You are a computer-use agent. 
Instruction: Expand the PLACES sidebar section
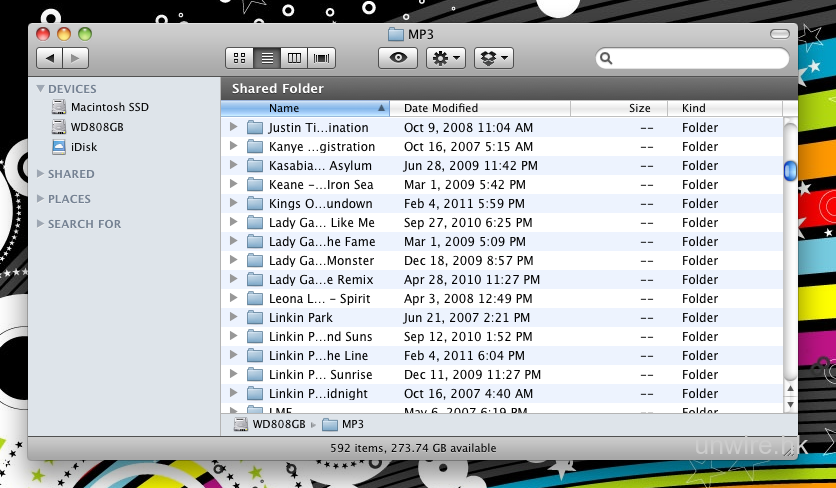[40, 199]
